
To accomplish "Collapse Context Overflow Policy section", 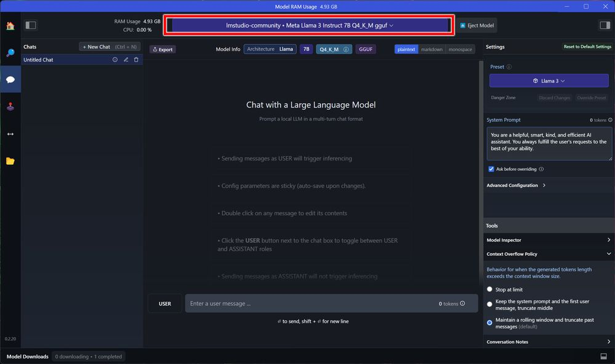I will (x=549, y=254).
